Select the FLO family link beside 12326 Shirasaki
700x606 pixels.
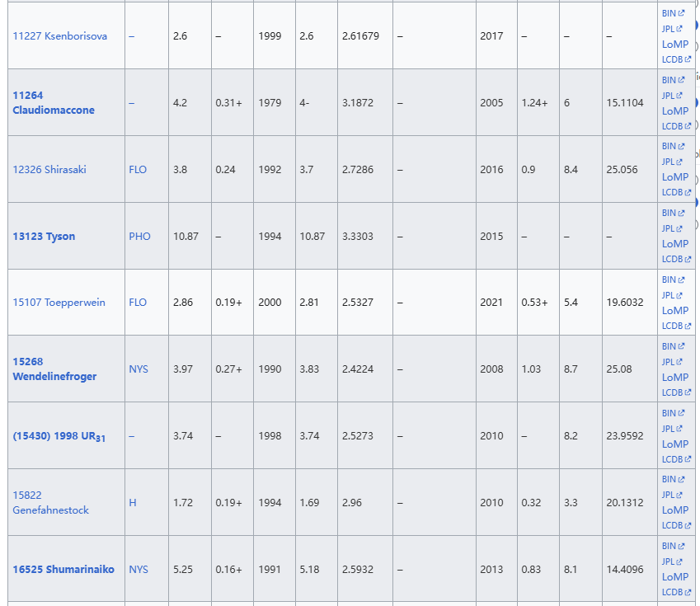coord(138,170)
